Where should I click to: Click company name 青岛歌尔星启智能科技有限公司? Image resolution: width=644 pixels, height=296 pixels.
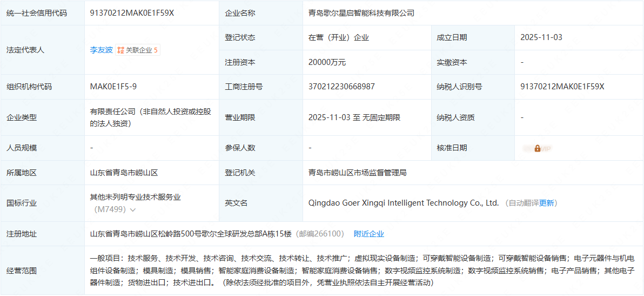[361, 13]
